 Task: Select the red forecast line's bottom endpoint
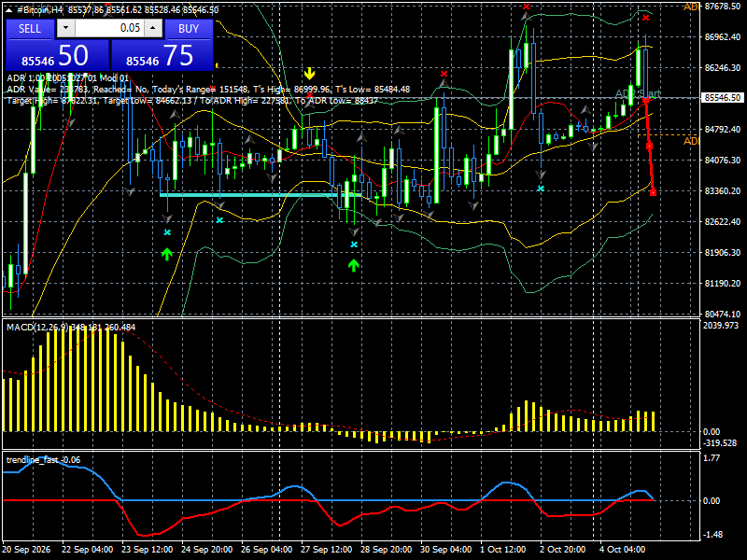(x=653, y=192)
